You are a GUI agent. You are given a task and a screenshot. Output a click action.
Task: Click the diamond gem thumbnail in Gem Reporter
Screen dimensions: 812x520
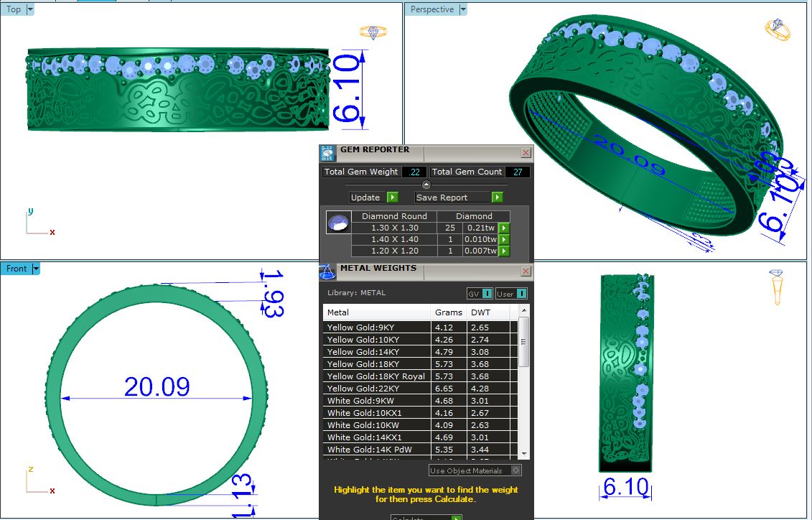click(338, 222)
